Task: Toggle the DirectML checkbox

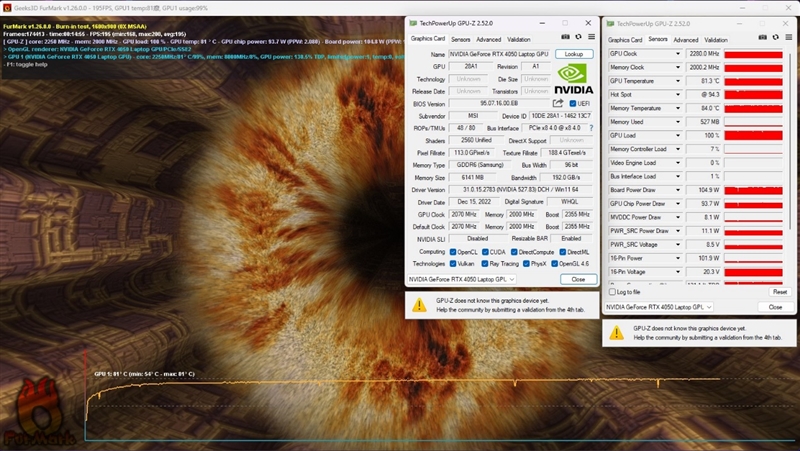Action: [x=563, y=252]
